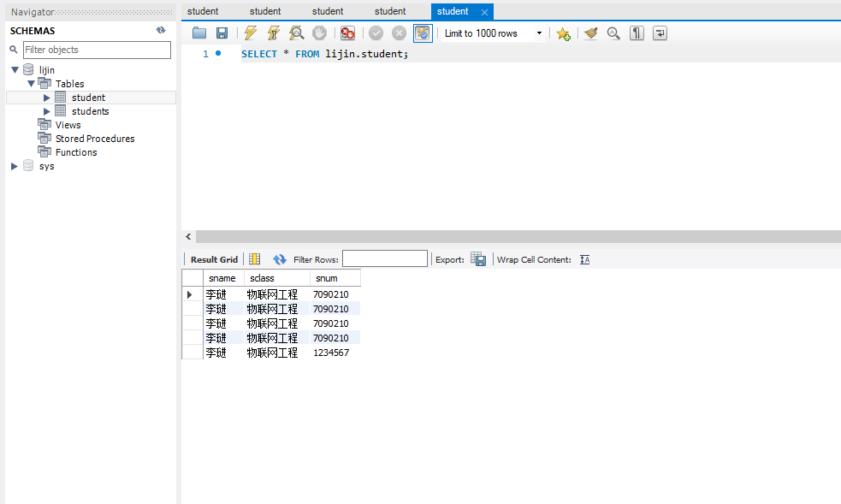Expand the students table
Image resolution: width=841 pixels, height=504 pixels.
click(x=47, y=111)
